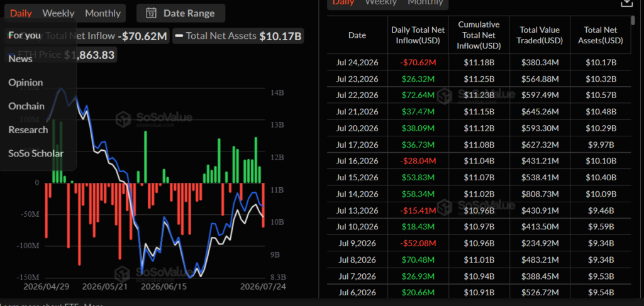Toggle the Total Net Assets legend series

[237, 36]
